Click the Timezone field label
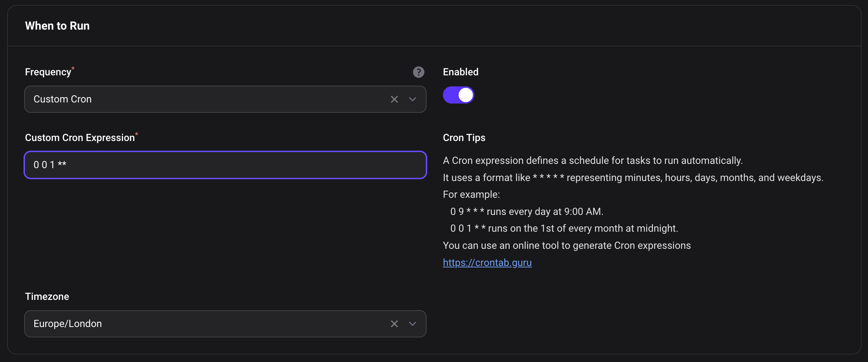 point(47,297)
